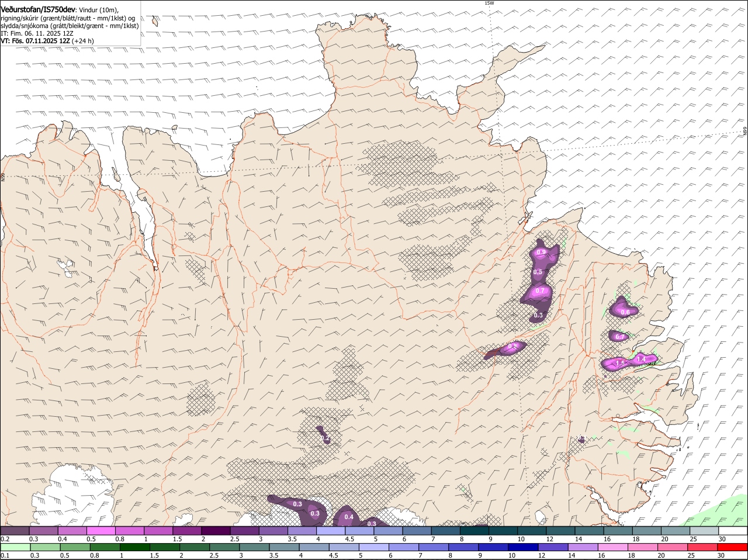748x560 pixels.
Task: Pick the 20 gray swatch in top legend
Action: (x=676, y=531)
